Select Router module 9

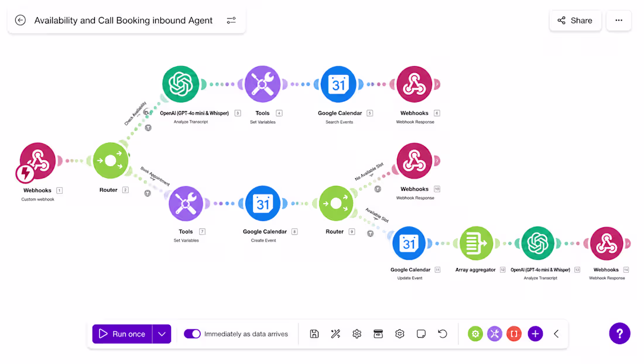click(336, 204)
